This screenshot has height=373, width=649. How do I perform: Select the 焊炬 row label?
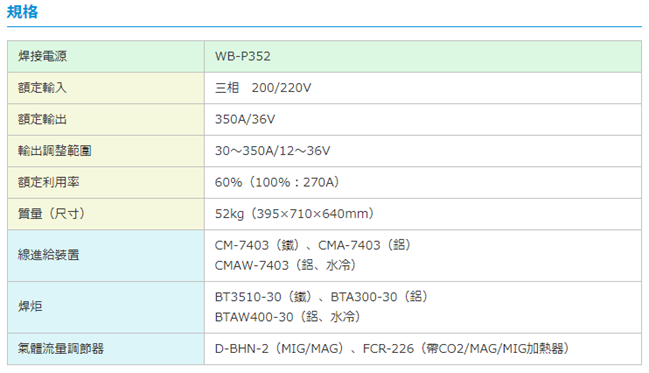click(106, 307)
